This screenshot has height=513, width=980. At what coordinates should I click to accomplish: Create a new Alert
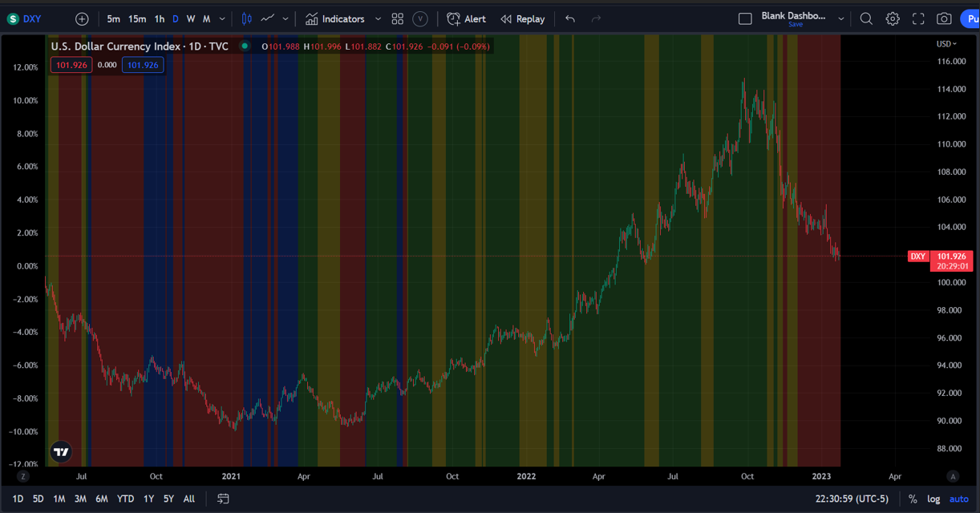466,18
